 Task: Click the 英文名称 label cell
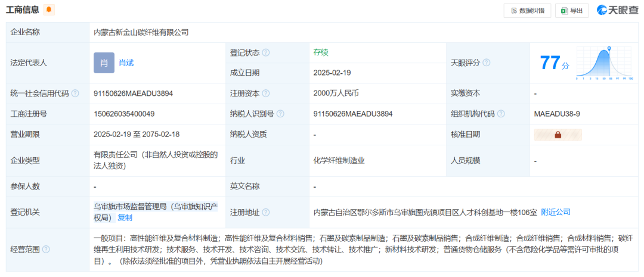tap(267, 186)
